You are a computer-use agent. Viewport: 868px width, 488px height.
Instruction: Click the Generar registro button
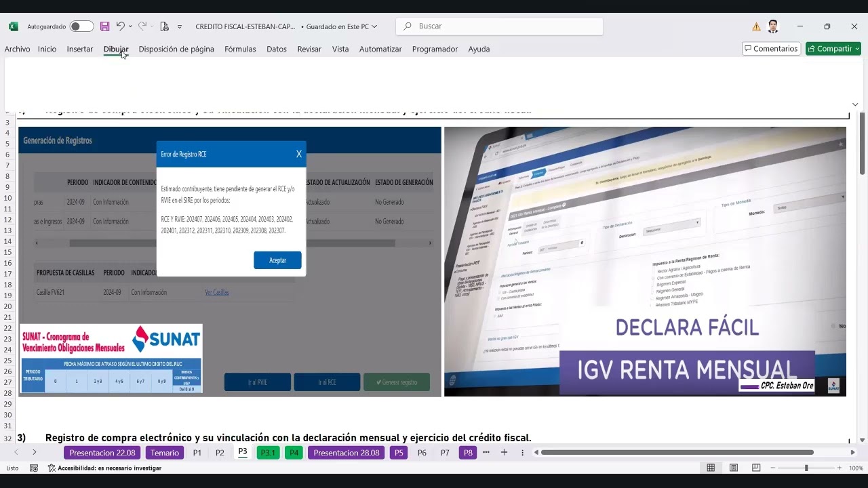tap(397, 382)
